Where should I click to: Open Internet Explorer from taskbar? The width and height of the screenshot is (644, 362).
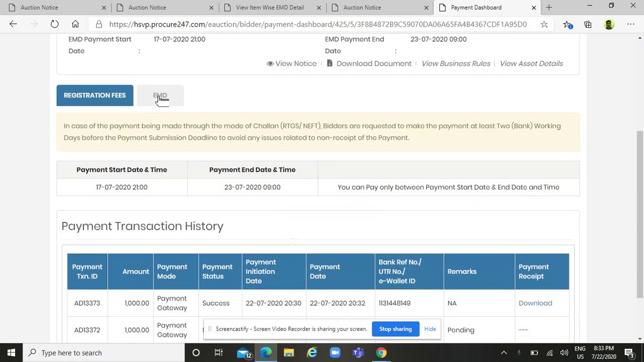(x=312, y=353)
